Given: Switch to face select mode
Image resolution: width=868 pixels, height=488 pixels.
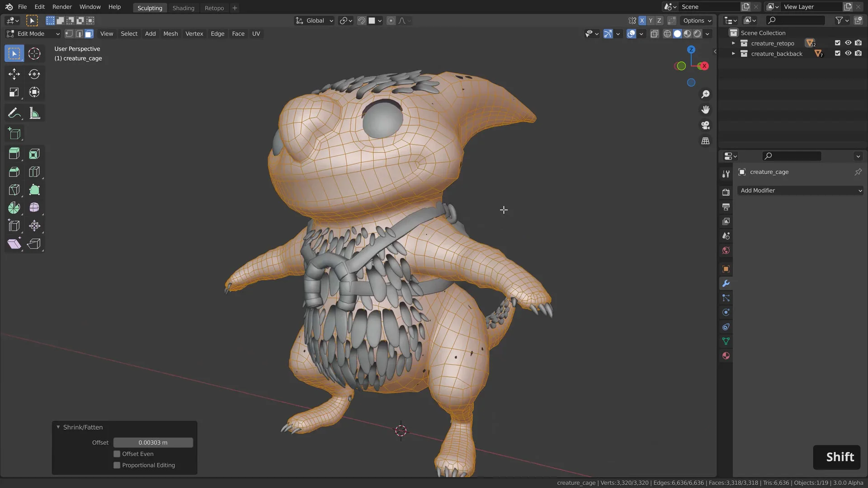Looking at the screenshot, I should 89,33.
